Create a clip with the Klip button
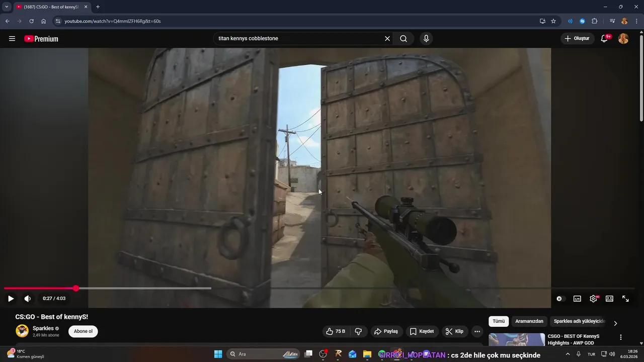 coord(454,331)
